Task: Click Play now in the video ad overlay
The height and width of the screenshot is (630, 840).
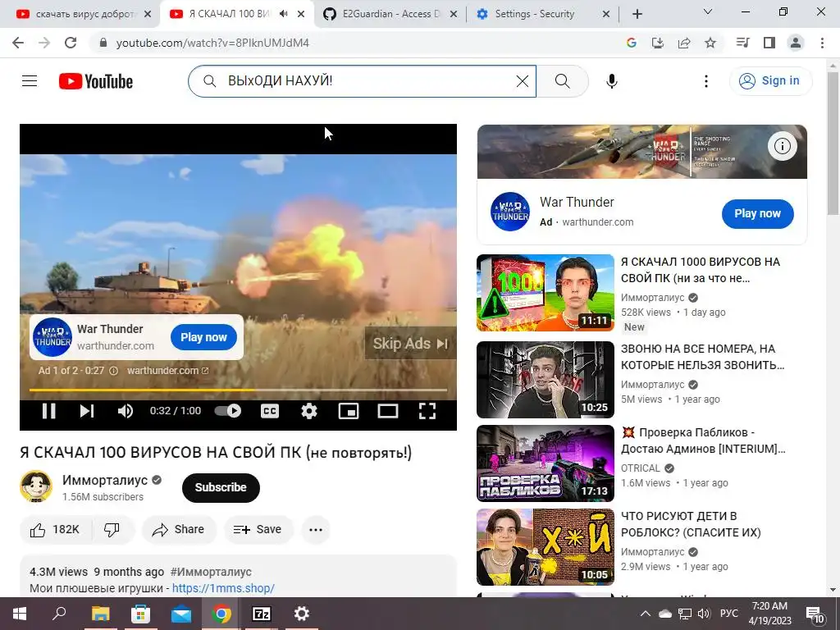Action: coord(203,337)
